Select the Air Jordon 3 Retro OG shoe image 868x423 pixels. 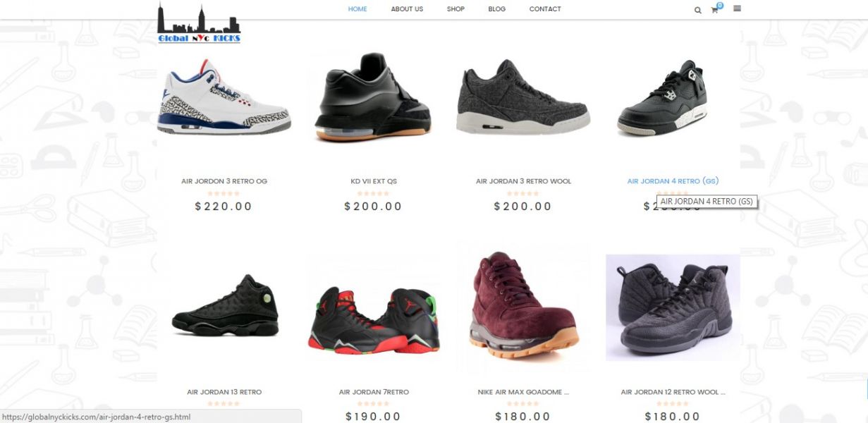click(x=224, y=97)
